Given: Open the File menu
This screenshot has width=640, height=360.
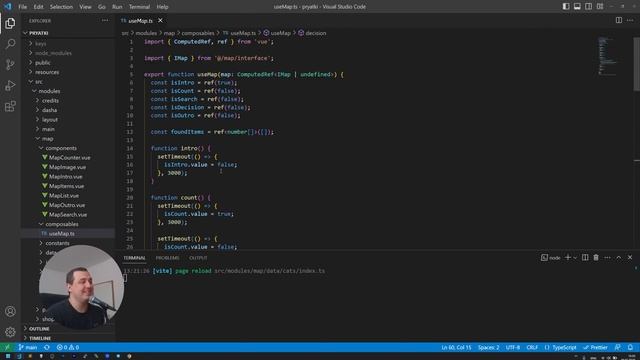Looking at the screenshot, I should point(22,7).
